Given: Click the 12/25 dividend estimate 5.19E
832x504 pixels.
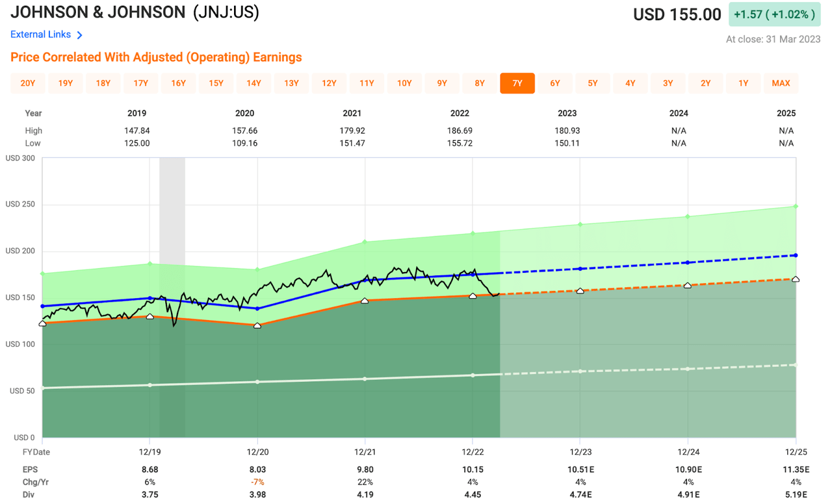Looking at the screenshot, I should [x=796, y=495].
